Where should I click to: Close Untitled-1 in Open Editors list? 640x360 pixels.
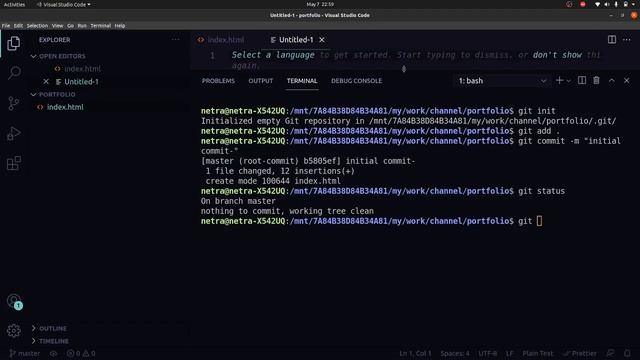click(46, 82)
